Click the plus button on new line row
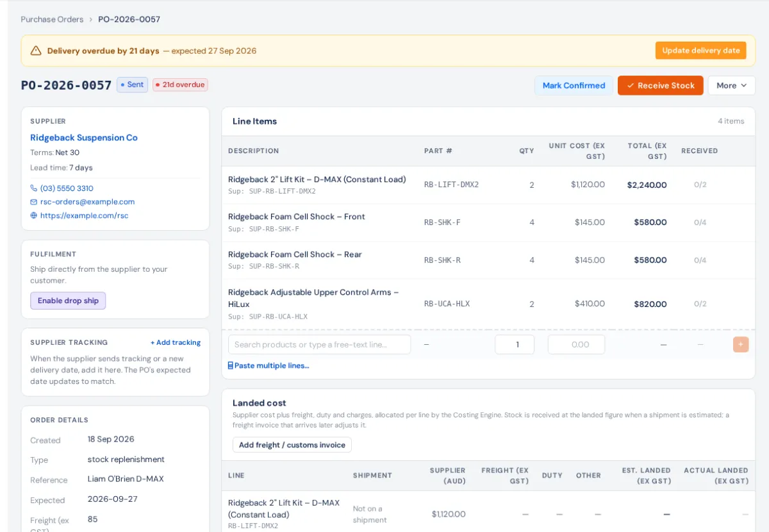769x532 pixels. pos(740,344)
